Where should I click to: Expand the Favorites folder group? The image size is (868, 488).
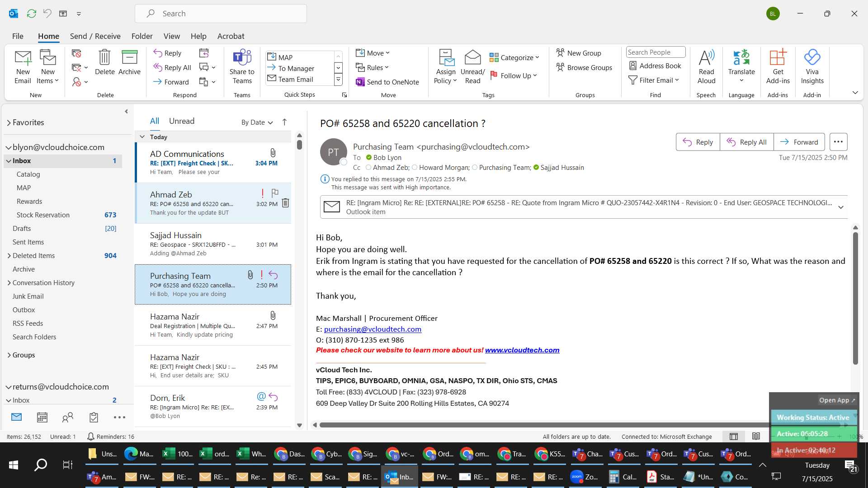coord(9,122)
